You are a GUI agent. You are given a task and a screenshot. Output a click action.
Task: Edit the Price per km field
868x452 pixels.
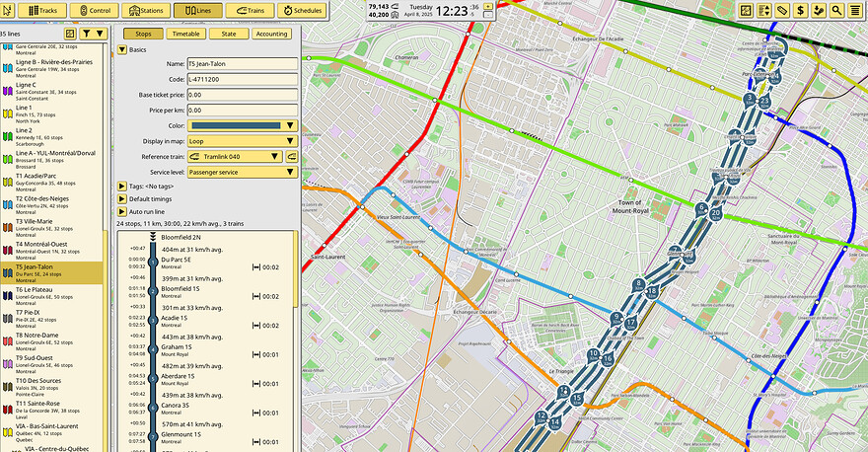243,111
